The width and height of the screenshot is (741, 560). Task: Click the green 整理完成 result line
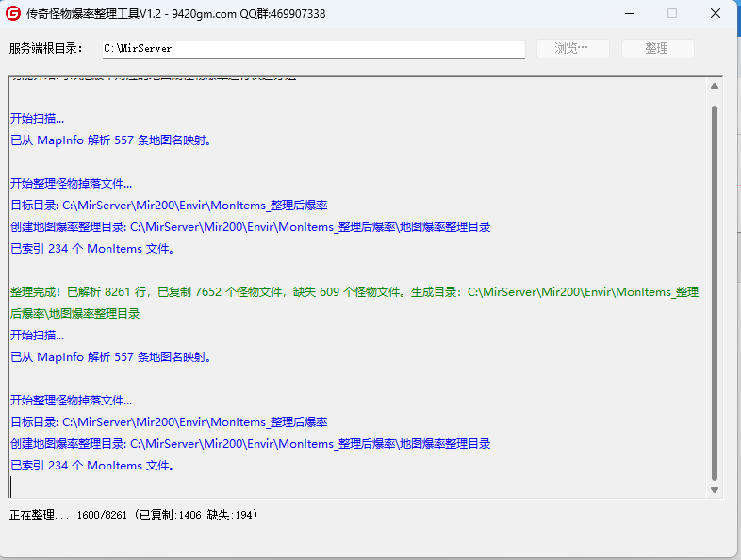(x=354, y=303)
